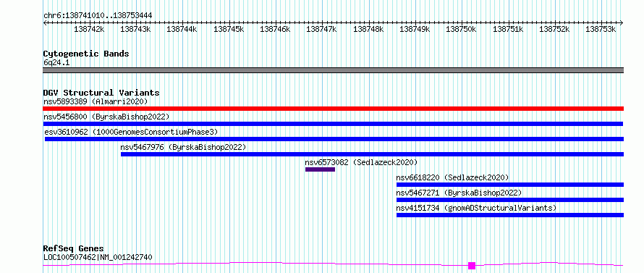Click the right arrowhead of the ruler
Screen dimensions: 644x273
pos(622,22)
